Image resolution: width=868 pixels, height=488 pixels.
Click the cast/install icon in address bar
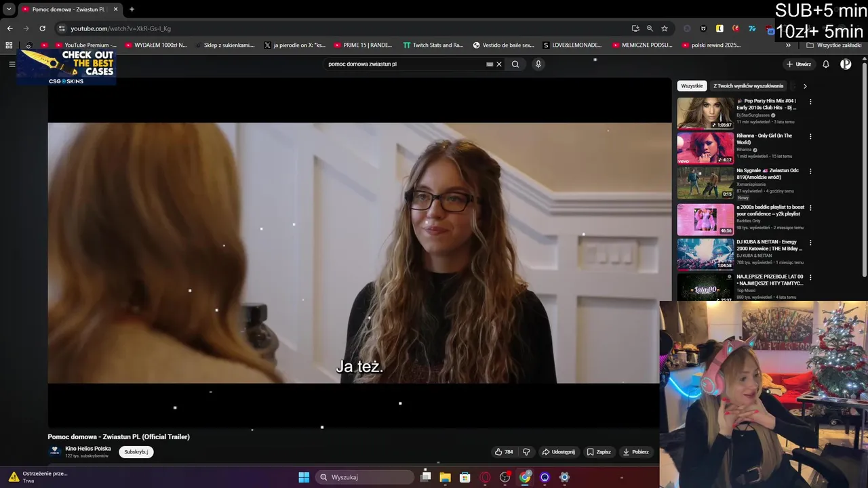(x=635, y=28)
